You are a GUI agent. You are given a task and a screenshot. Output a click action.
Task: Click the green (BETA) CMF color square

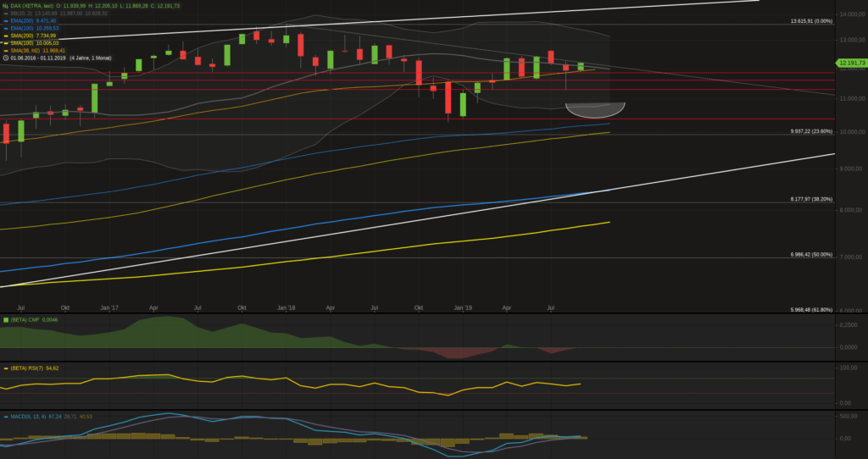pyautogui.click(x=6, y=319)
